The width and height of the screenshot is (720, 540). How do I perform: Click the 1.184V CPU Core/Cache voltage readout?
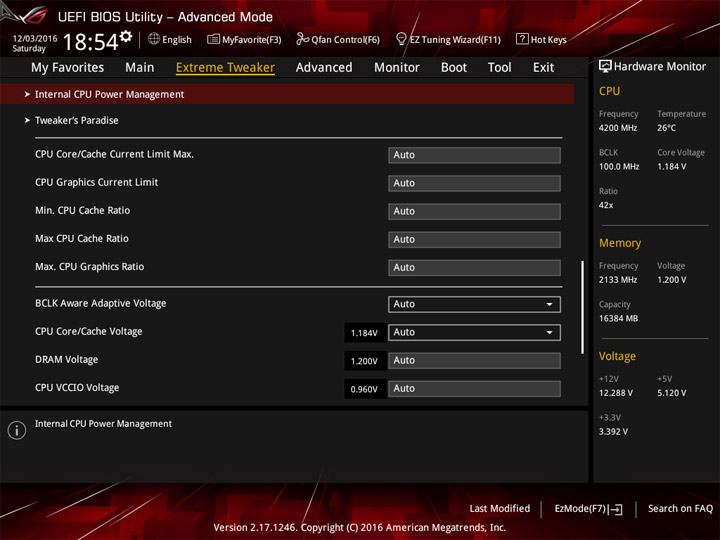364,333
